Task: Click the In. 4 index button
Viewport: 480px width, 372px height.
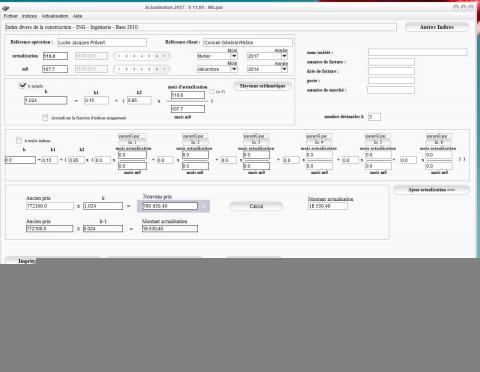Action: point(319,142)
